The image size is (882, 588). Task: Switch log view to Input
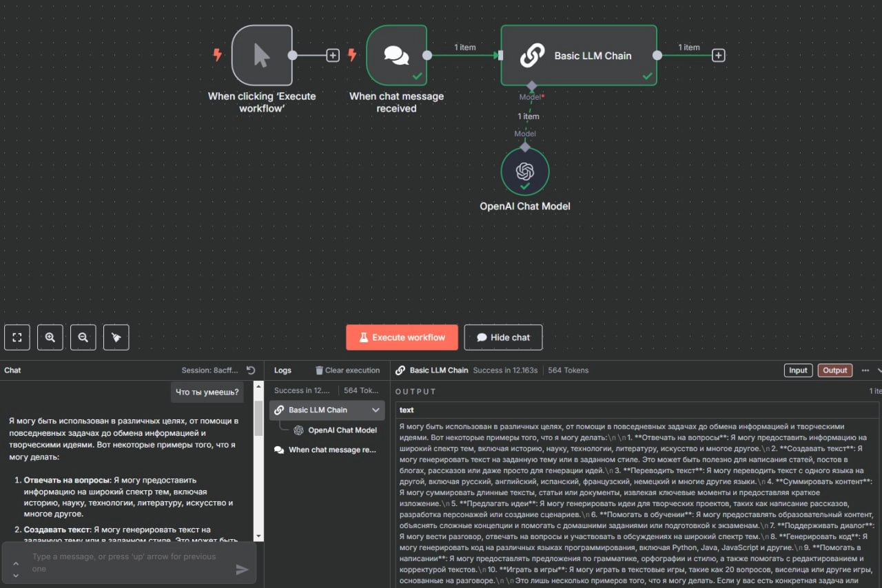tap(798, 370)
